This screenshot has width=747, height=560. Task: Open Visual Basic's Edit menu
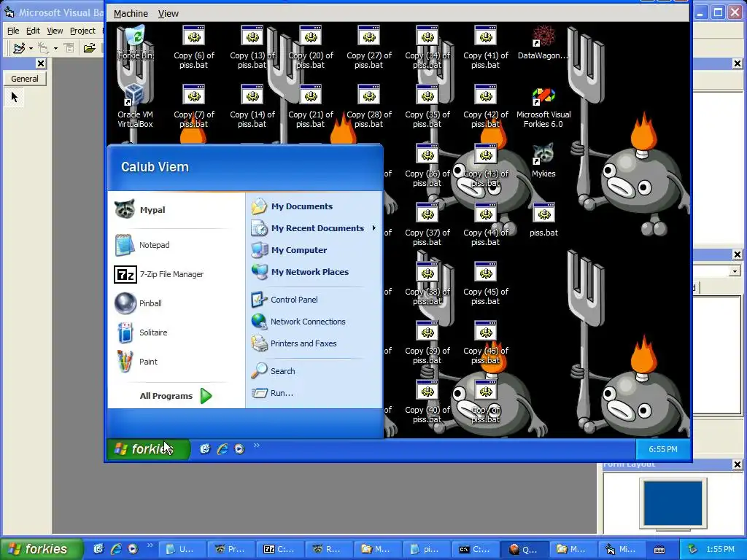(x=33, y=31)
